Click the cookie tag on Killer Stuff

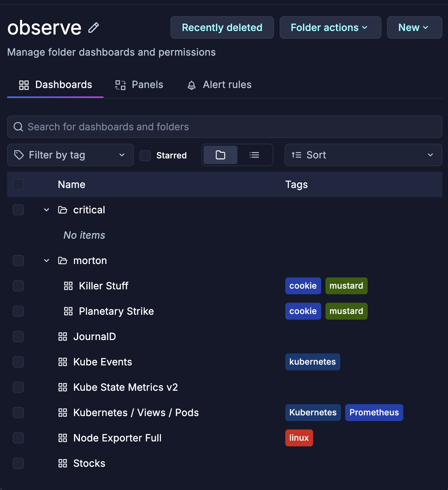point(303,286)
